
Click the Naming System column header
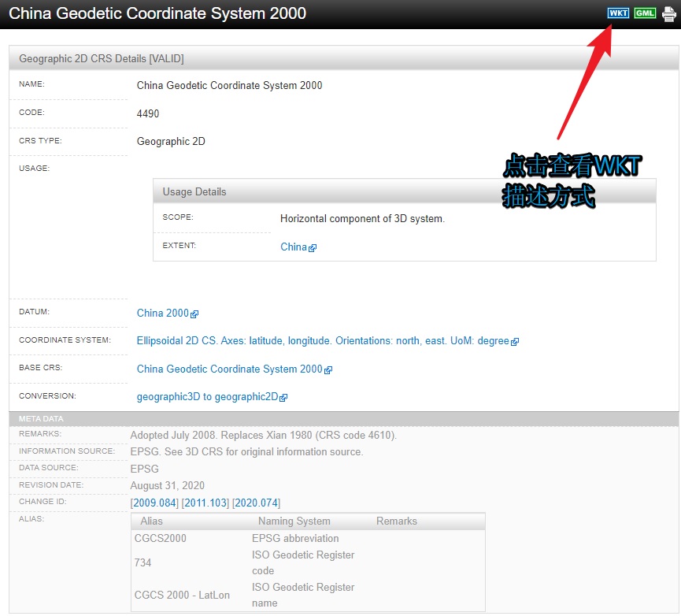[x=294, y=521]
